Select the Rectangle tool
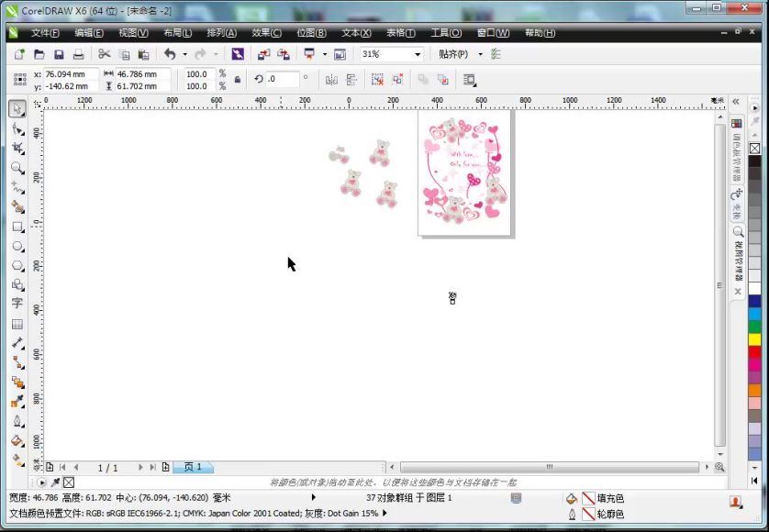Viewport: 769px width, 532px height. 17,227
